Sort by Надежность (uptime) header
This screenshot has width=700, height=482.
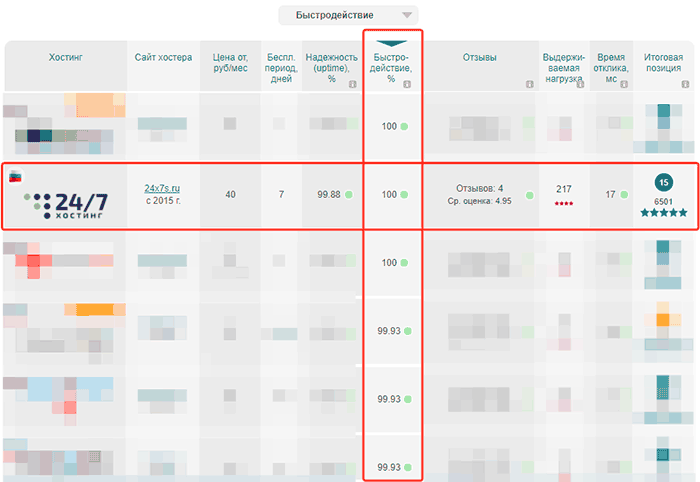point(331,68)
